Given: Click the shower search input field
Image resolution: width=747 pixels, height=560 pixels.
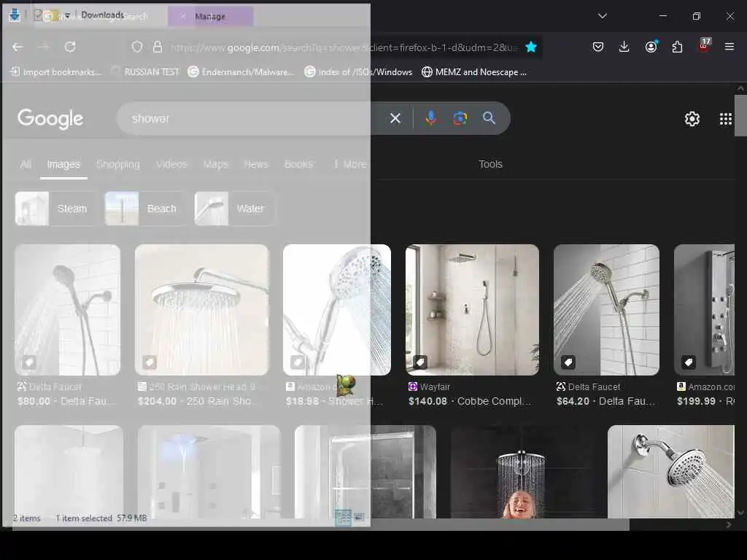Looking at the screenshot, I should [x=252, y=118].
